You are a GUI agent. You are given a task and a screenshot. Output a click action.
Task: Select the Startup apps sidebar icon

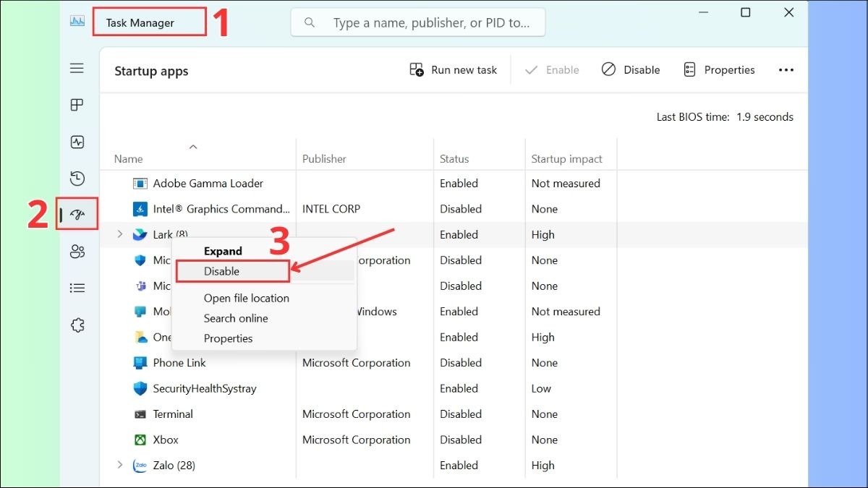[x=77, y=215]
